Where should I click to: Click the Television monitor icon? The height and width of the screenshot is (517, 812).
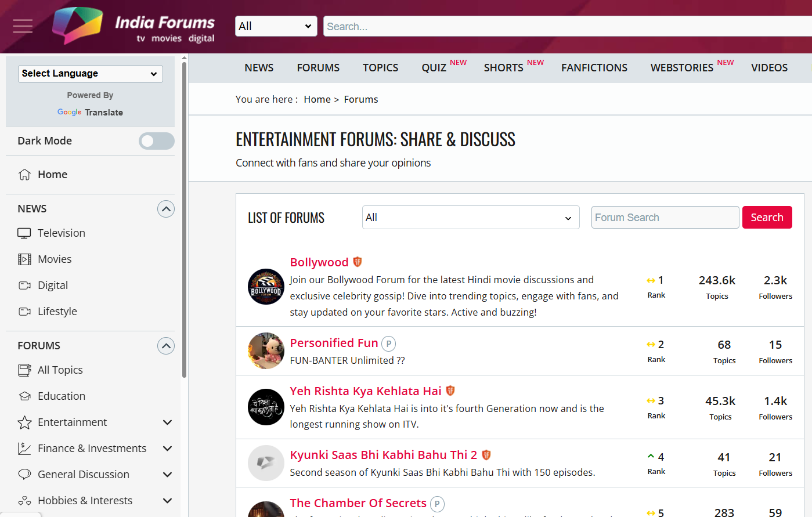point(24,233)
